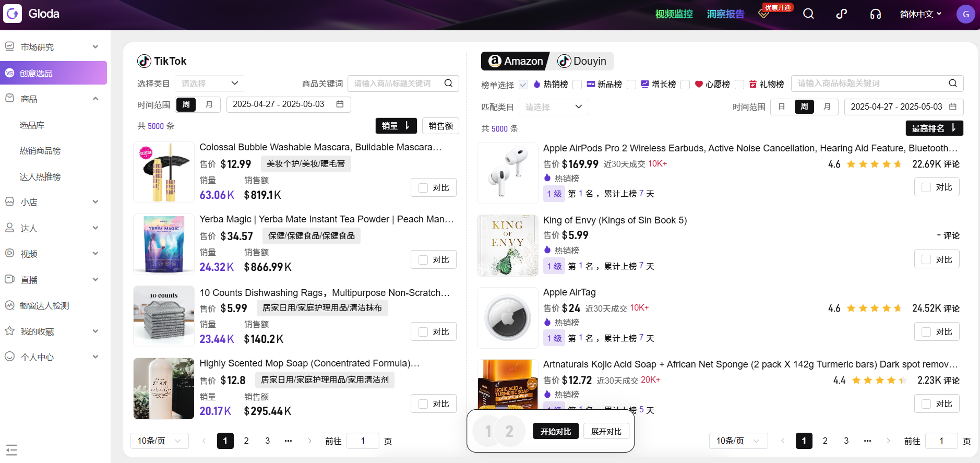Switch to the Amazon tab

(515, 61)
